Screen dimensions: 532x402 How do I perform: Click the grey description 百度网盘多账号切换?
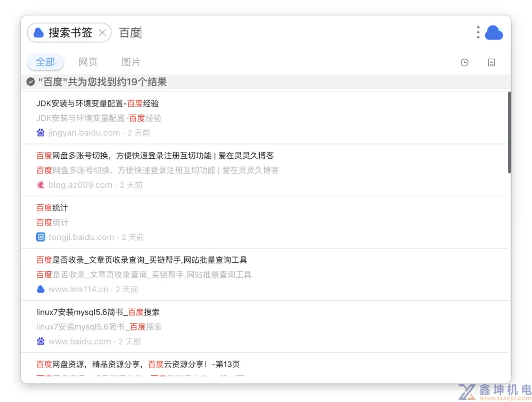tap(158, 170)
